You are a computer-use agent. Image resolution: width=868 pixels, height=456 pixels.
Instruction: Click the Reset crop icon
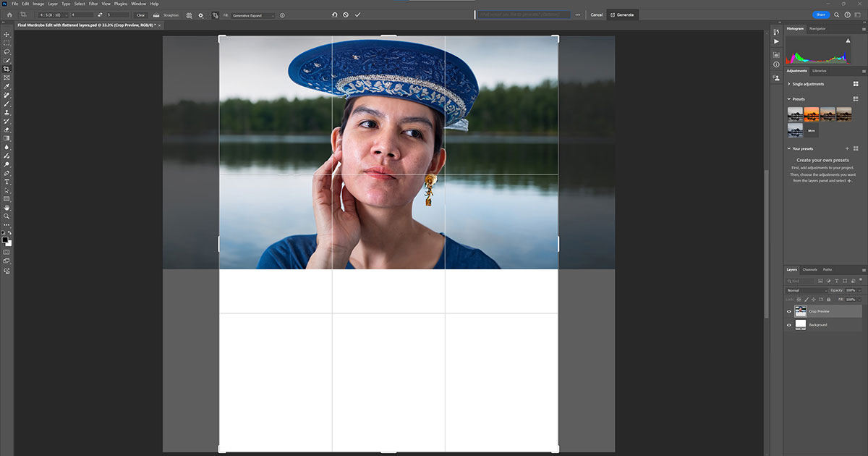[334, 14]
